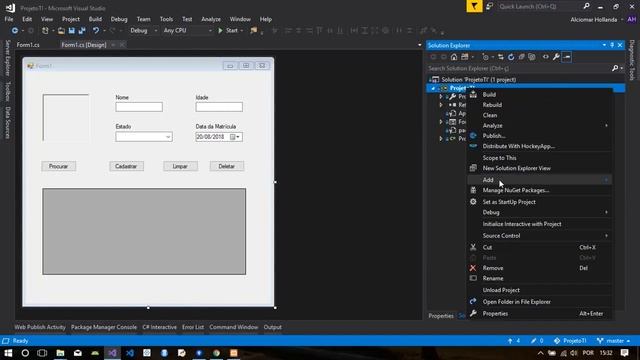Select the picture box on the form

point(66,118)
